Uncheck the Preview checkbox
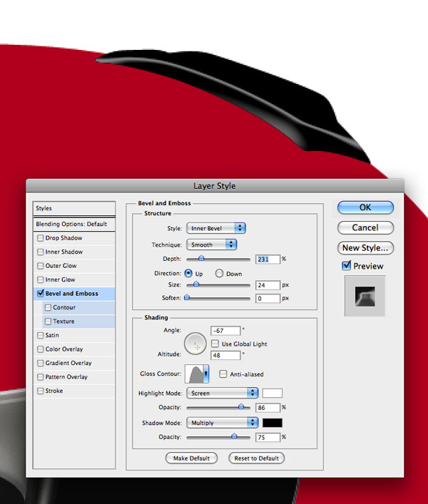The image size is (428, 504). point(346,265)
